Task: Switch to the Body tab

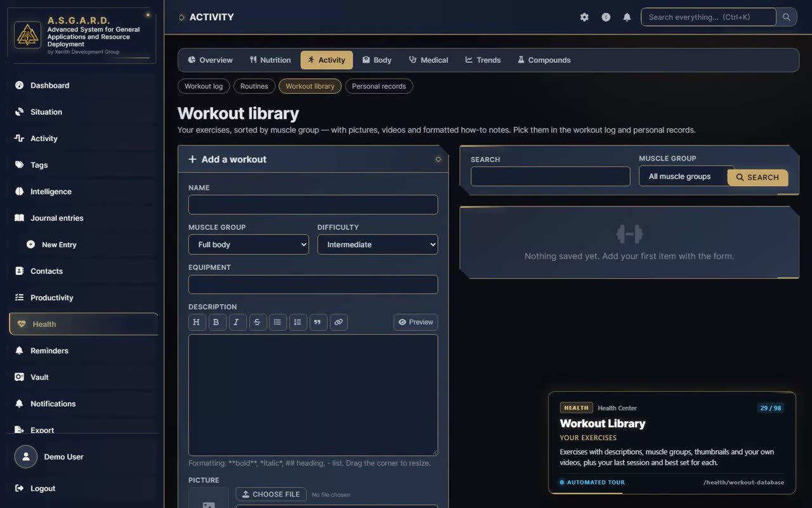Action: [377, 60]
